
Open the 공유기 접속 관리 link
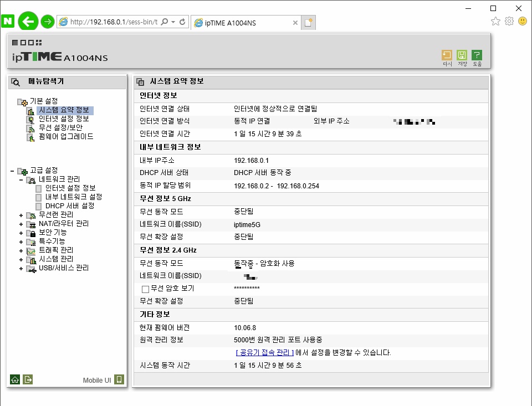click(265, 352)
